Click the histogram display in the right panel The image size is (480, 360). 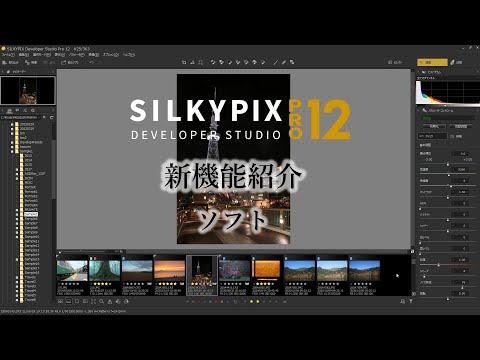tap(448, 93)
